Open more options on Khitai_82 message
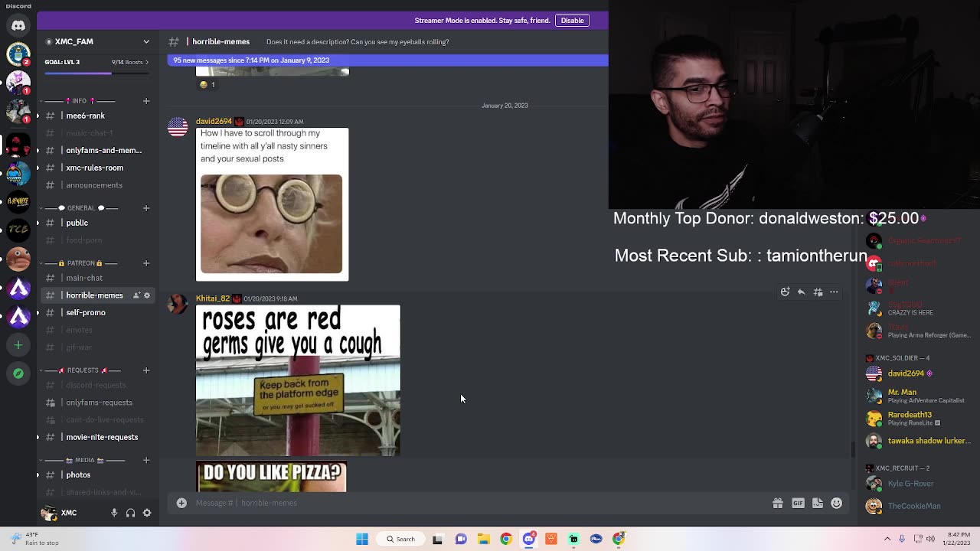 tap(834, 292)
